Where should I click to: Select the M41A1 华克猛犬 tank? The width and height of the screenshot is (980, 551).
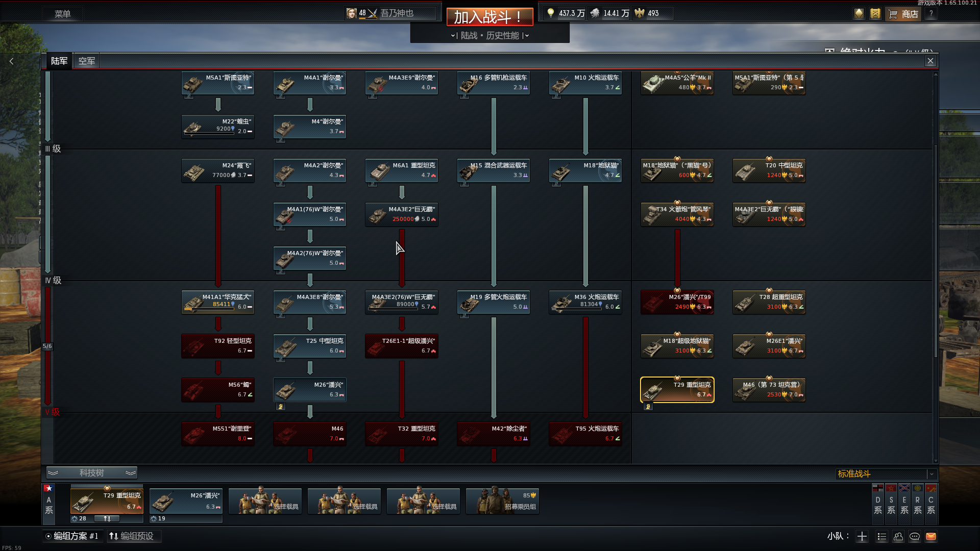coord(218,302)
